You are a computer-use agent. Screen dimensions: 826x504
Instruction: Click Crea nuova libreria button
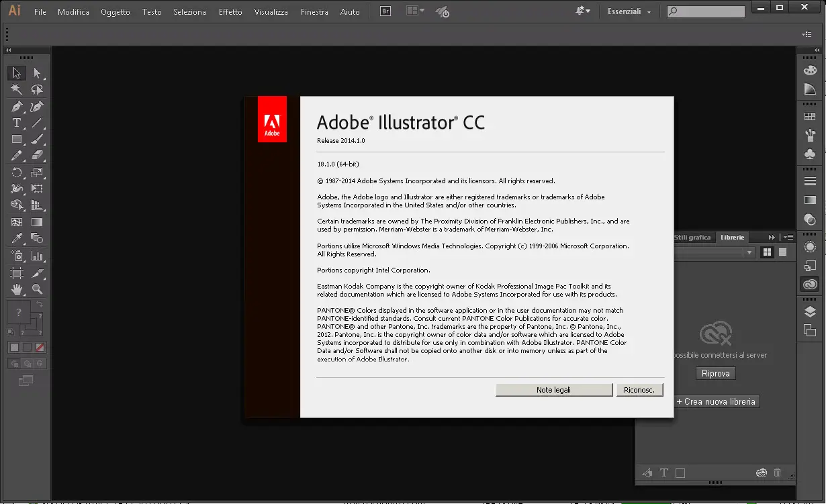tap(716, 401)
